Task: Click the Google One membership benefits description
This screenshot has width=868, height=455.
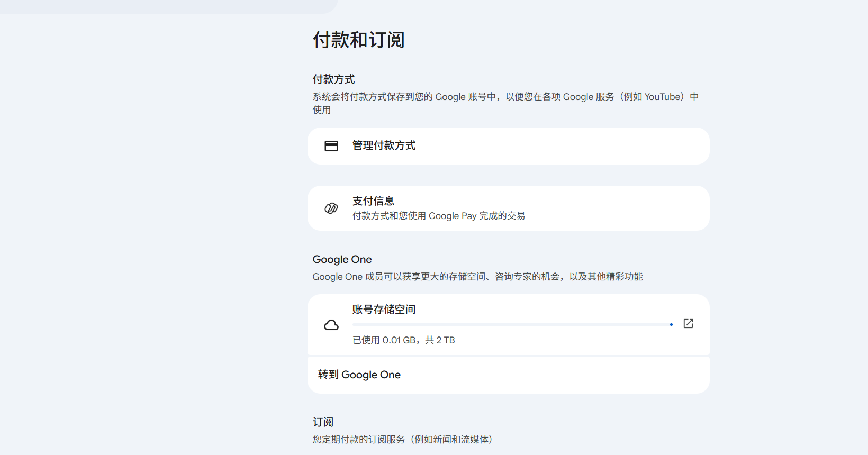Action: 477,277
